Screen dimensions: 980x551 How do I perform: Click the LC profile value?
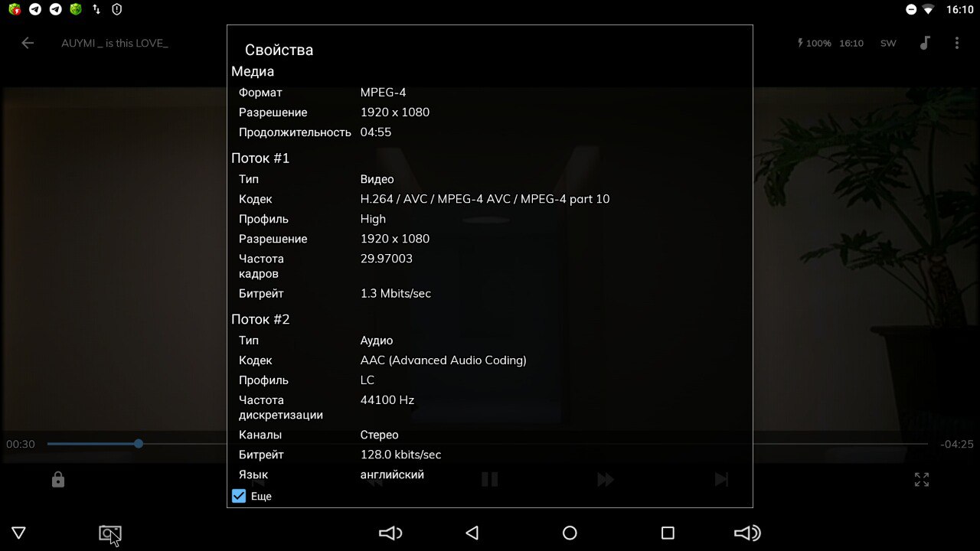(x=367, y=380)
